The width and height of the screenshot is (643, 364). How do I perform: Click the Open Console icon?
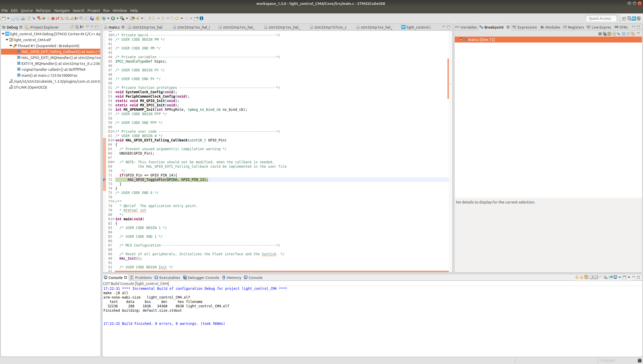pyautogui.click(x=624, y=277)
